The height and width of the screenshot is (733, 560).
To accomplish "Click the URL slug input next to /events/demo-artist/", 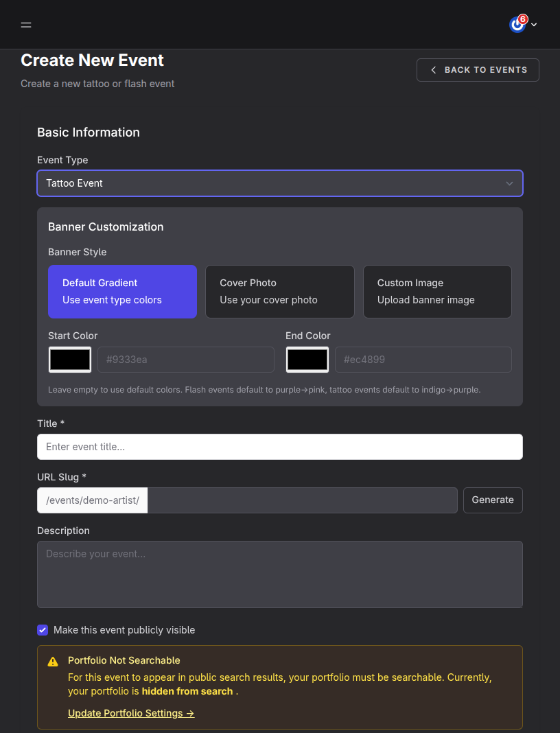I will coord(302,500).
